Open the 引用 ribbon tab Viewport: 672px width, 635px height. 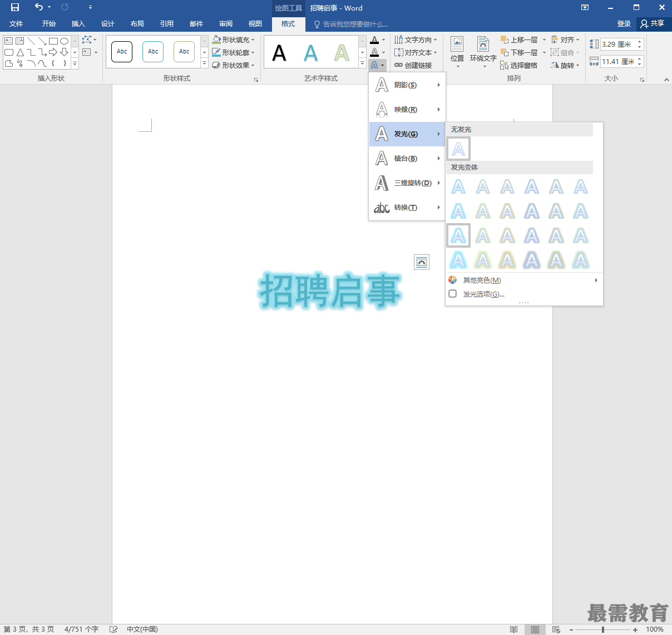pyautogui.click(x=167, y=24)
